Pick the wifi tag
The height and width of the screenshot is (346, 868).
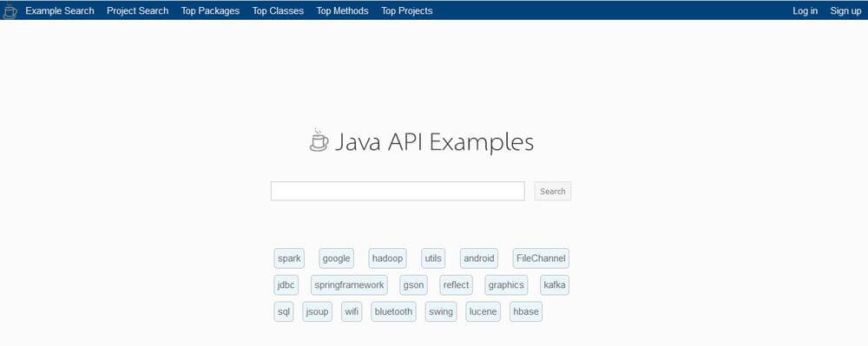coord(352,311)
